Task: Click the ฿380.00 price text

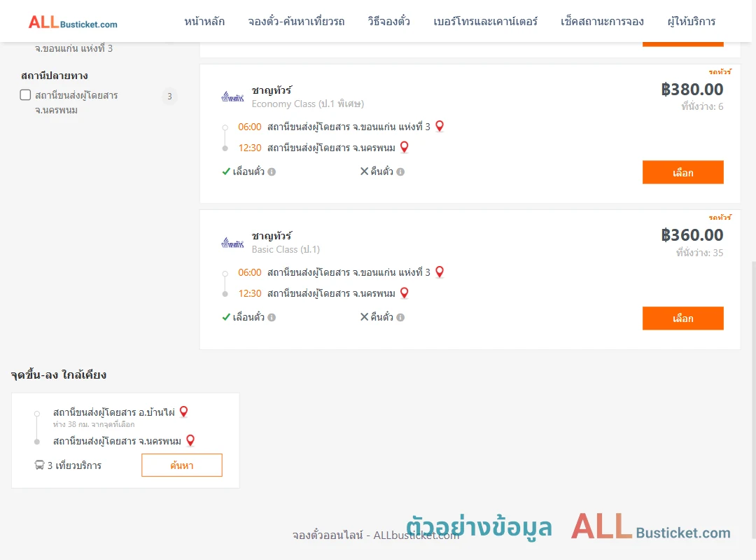Action: 692,89
